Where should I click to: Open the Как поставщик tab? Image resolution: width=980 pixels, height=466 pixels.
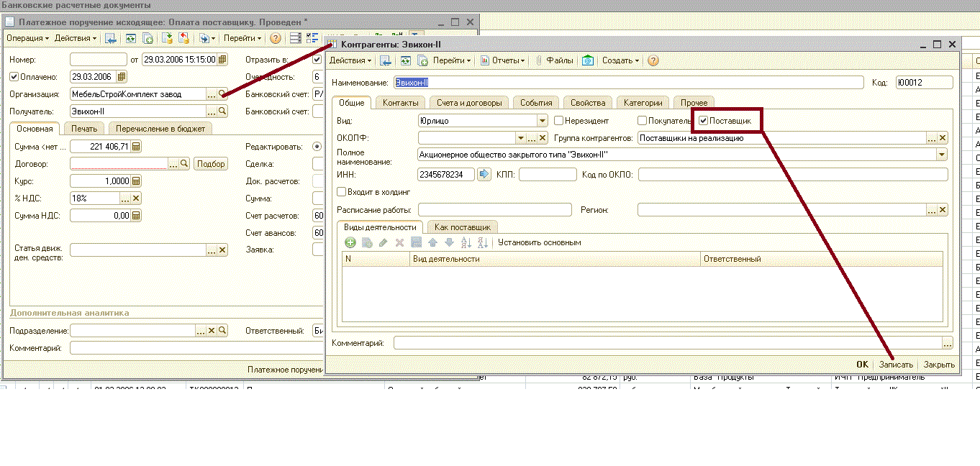(463, 227)
